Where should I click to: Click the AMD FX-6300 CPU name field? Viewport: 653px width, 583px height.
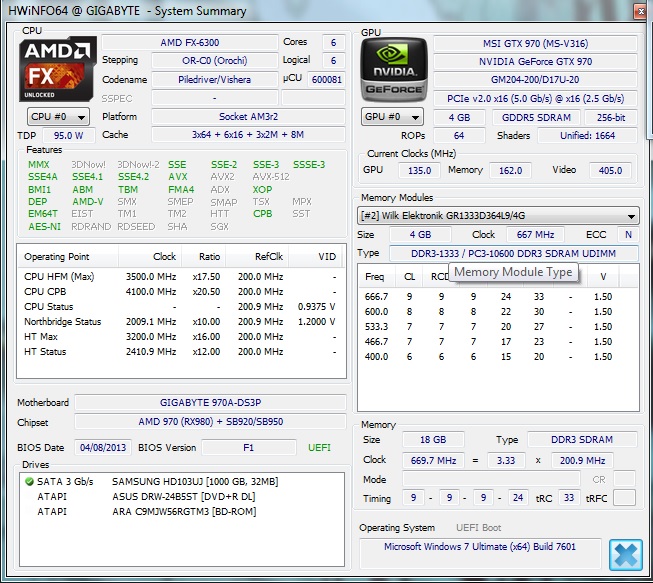point(189,42)
